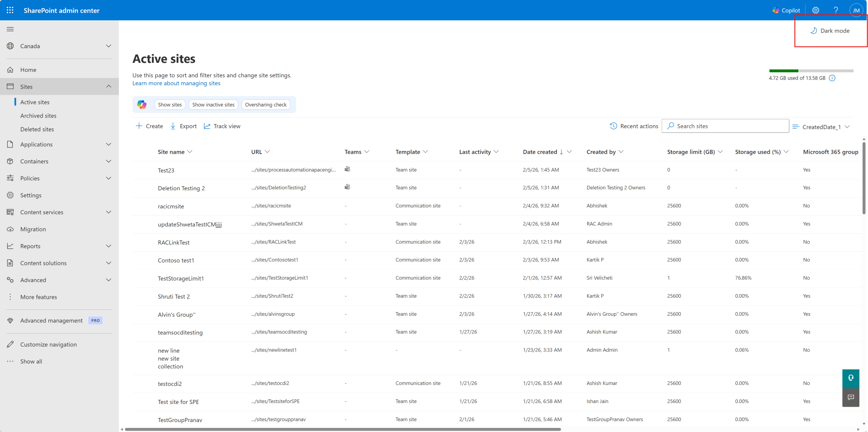Open the settings gear in header

click(816, 10)
